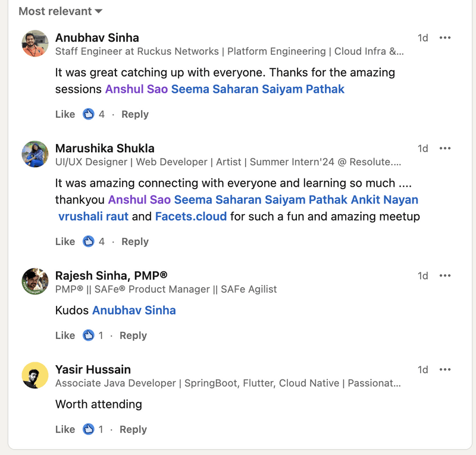This screenshot has width=476, height=455.
Task: Open options menu on Anubhav Sinha's comment
Action: click(445, 37)
